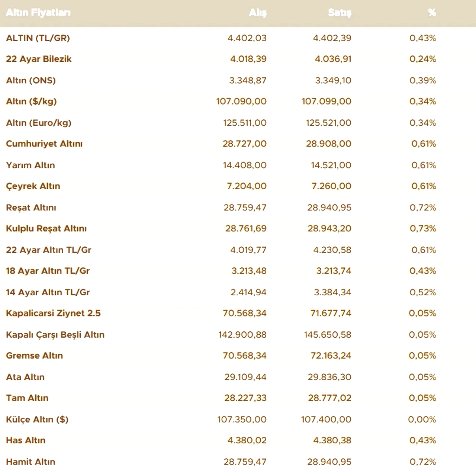Click the Altın ($/kg) label
The width and height of the screenshot is (476, 472).
(x=31, y=102)
